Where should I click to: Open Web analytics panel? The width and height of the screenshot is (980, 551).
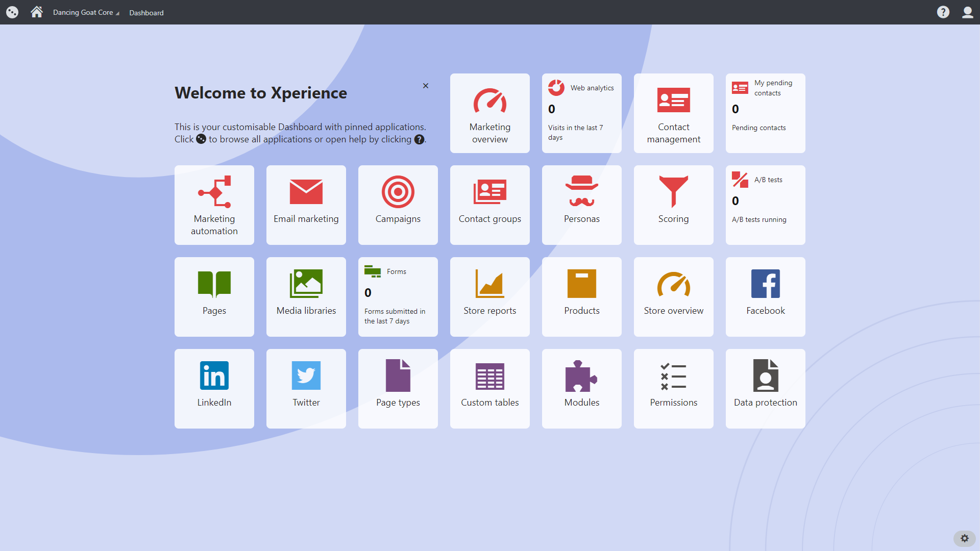pos(581,113)
